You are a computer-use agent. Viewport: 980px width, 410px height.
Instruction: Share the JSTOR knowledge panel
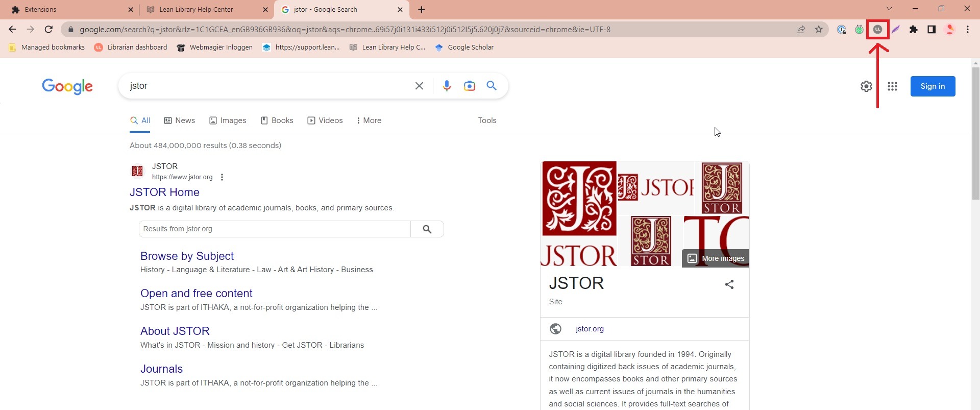pyautogui.click(x=729, y=284)
